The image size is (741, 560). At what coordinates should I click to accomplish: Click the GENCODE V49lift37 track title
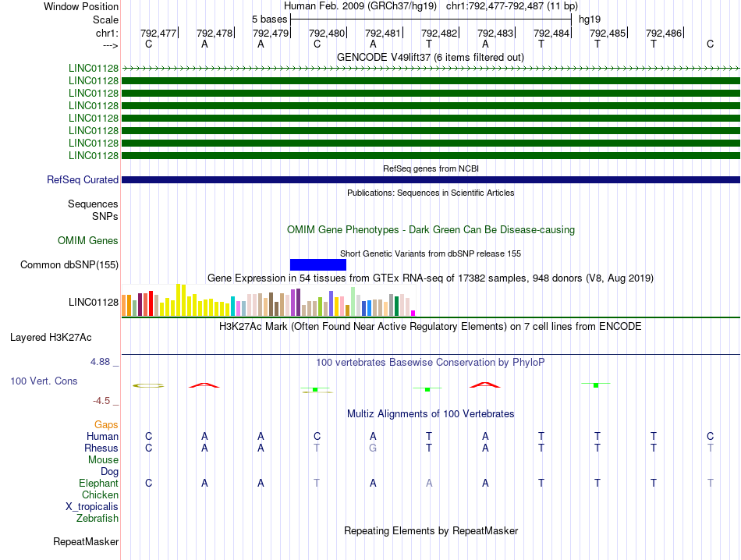pyautogui.click(x=431, y=57)
